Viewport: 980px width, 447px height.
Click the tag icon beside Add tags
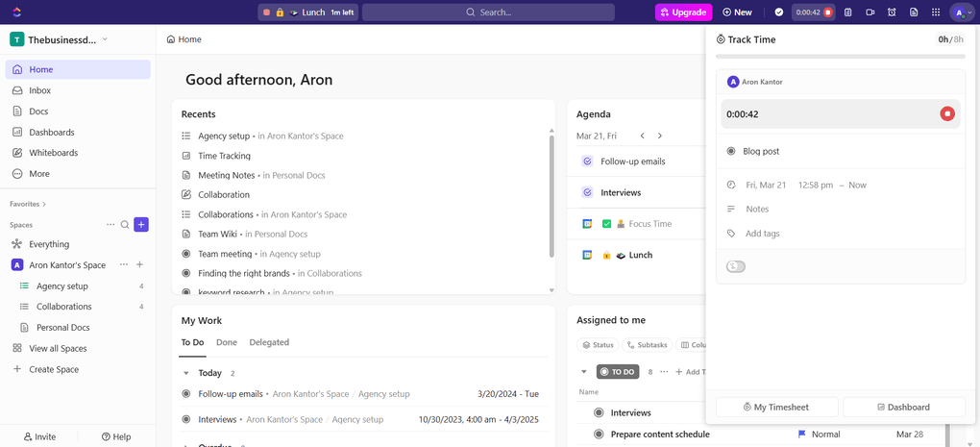pos(730,234)
